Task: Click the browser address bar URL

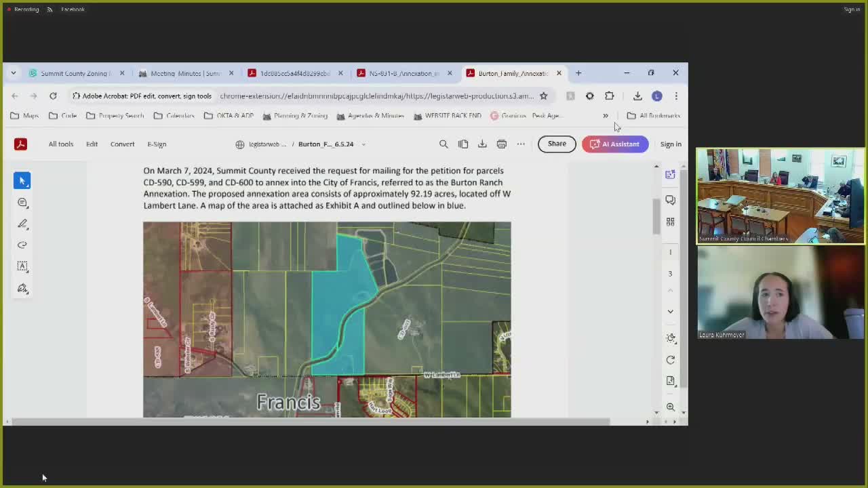Action: coord(376,96)
